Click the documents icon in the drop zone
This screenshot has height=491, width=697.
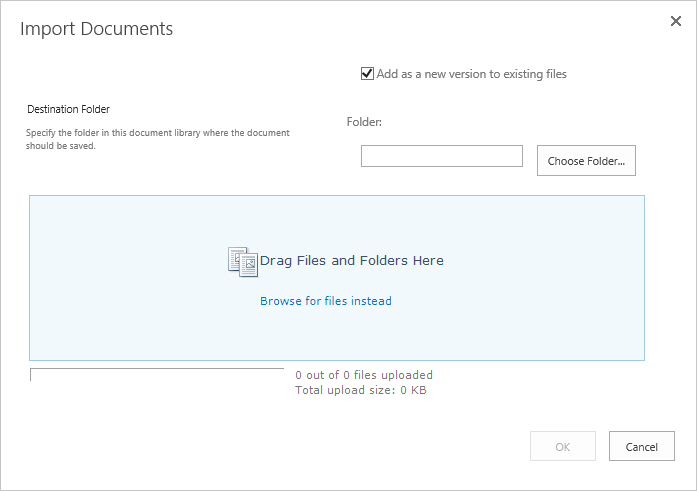pos(243,262)
